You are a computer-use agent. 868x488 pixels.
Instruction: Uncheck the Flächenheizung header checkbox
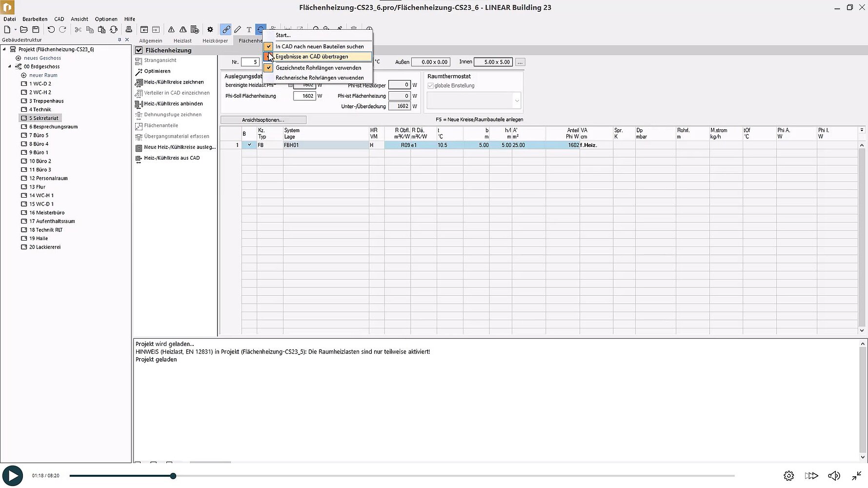click(139, 50)
